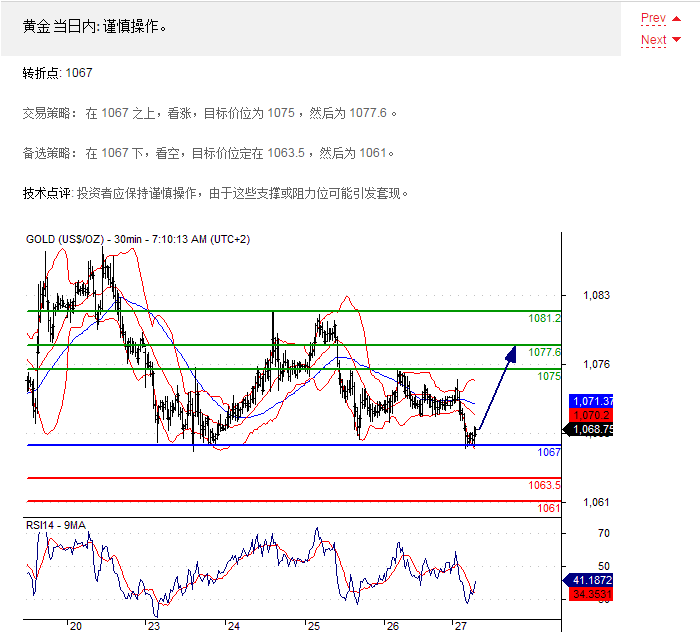
Task: Click the Next link
Action: pos(653,40)
